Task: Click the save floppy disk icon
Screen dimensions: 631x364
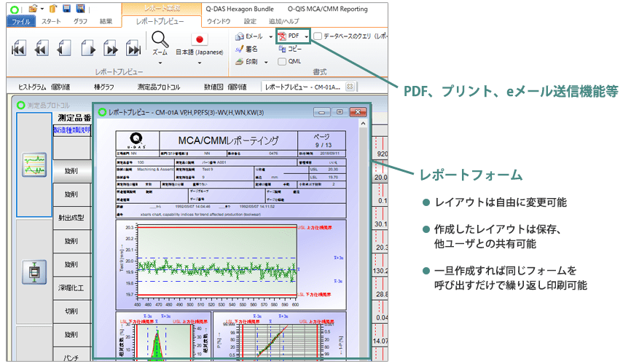Action: (67, 9)
